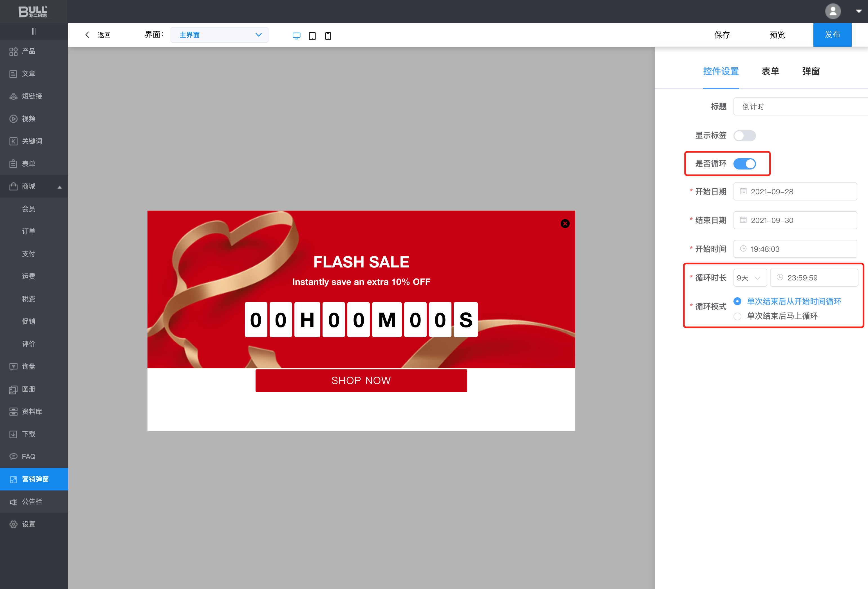Open the 主界面 interface dropdown
The image size is (868, 589).
click(219, 35)
